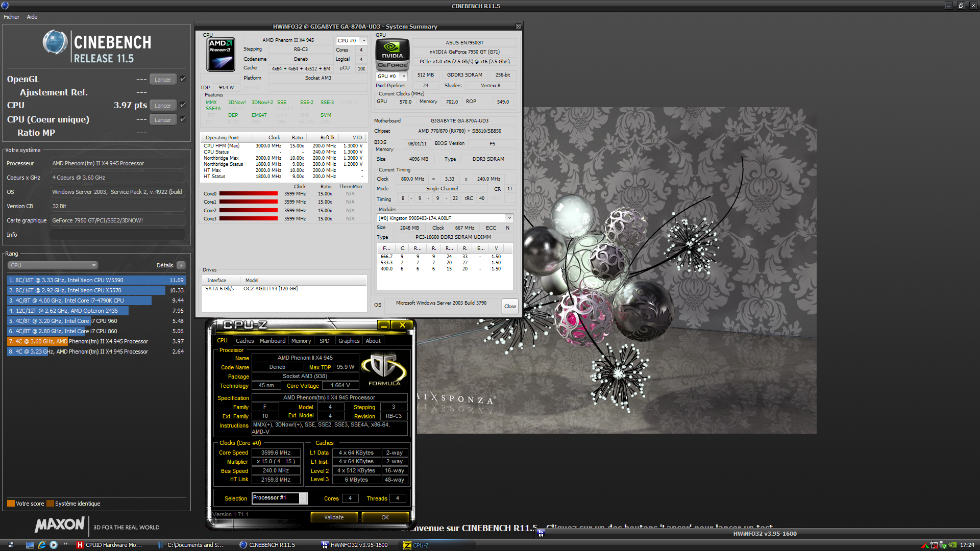This screenshot has width=980, height=551.
Task: Switch to C:\Documents and S... taskbar item
Action: pos(191,545)
